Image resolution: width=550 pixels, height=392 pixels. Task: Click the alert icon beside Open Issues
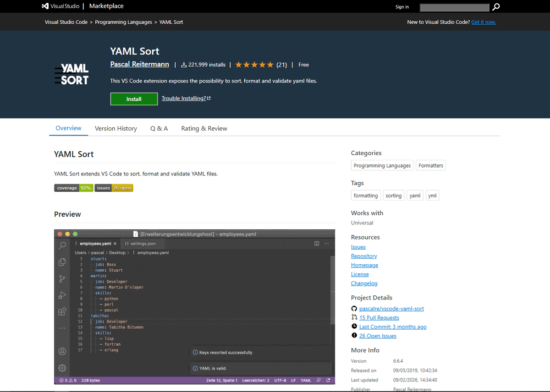pos(354,336)
